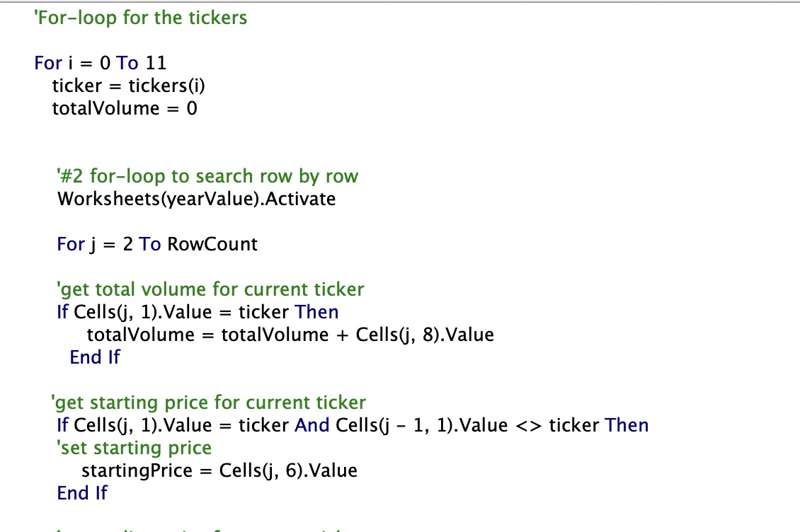Click the Worksheets(yearValue).Activate line
The width and height of the screenshot is (800, 532).
(x=196, y=199)
